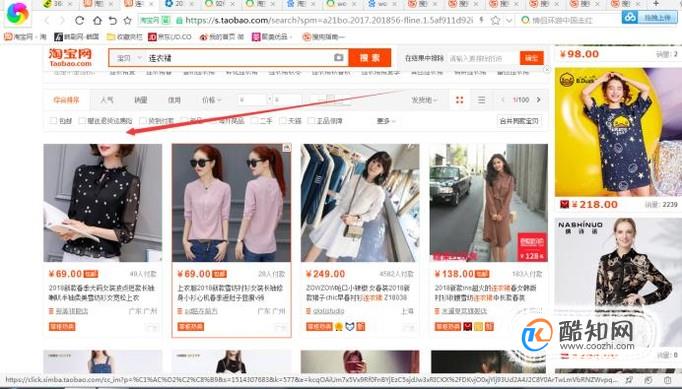Tick the 赠送退货运费险 checkbox
Image resolution: width=682 pixels, height=389 pixels.
[82, 121]
